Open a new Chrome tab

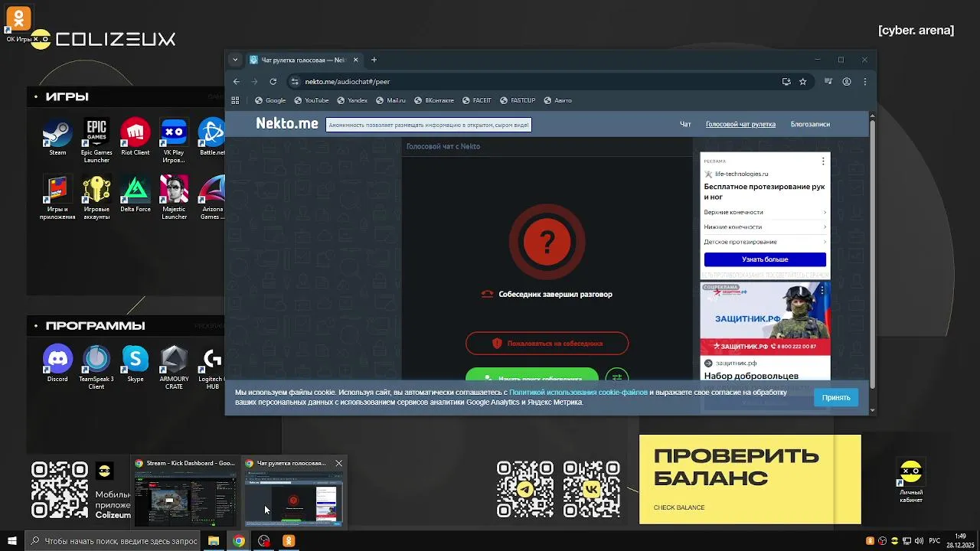tap(374, 60)
